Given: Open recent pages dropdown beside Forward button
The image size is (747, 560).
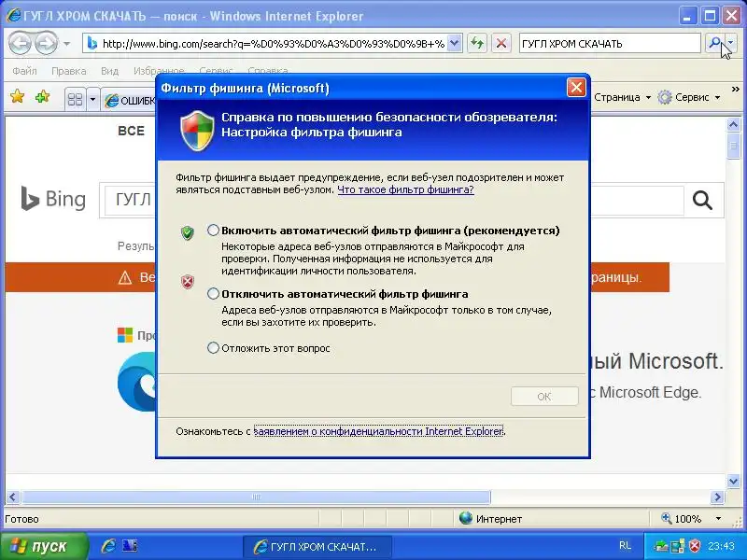Looking at the screenshot, I should pos(66,44).
